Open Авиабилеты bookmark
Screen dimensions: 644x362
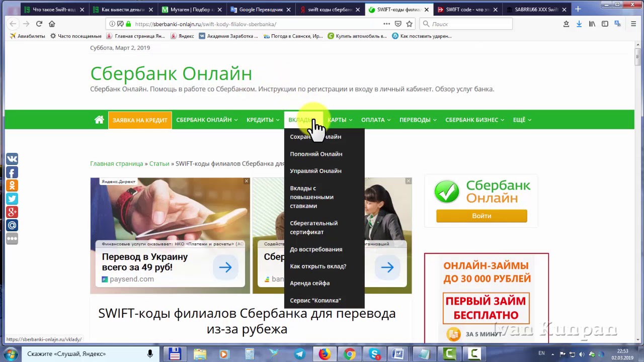coord(28,36)
